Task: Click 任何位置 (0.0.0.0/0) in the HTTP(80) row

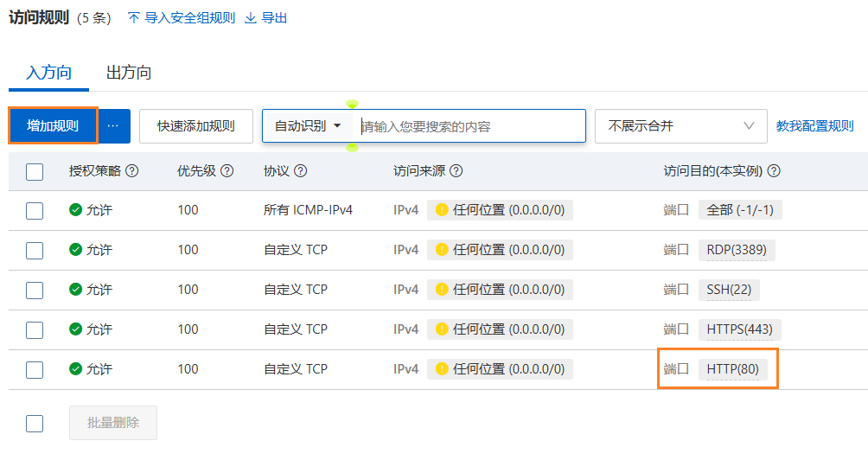Action: [500, 368]
